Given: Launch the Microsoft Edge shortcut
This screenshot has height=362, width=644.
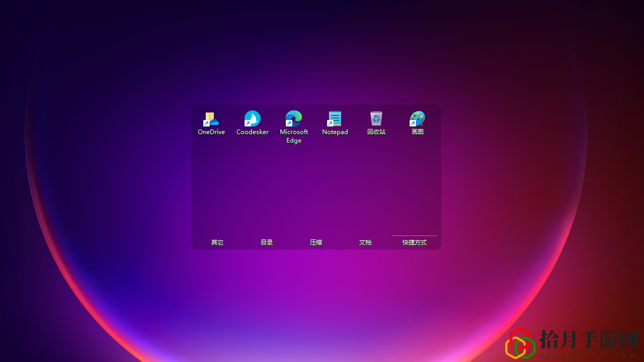Looking at the screenshot, I should (294, 119).
